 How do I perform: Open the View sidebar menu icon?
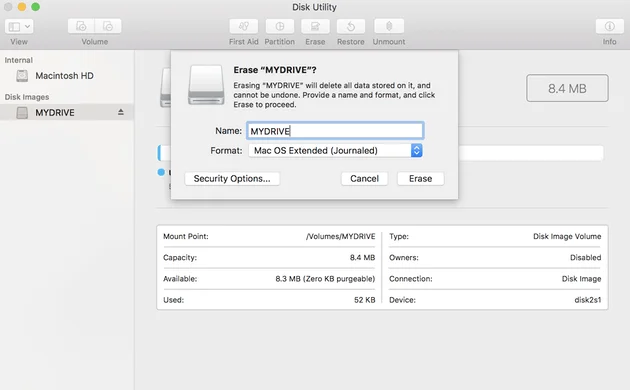19,27
